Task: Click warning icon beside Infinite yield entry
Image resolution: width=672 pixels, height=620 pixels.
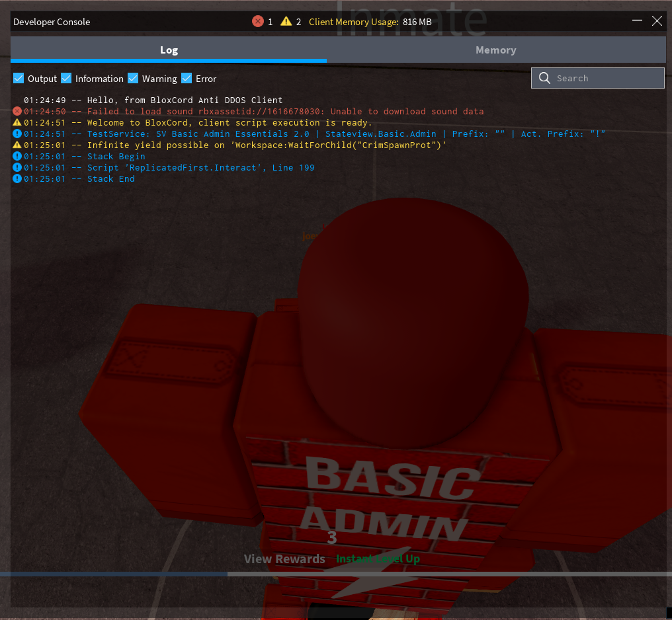Action: click(17, 145)
